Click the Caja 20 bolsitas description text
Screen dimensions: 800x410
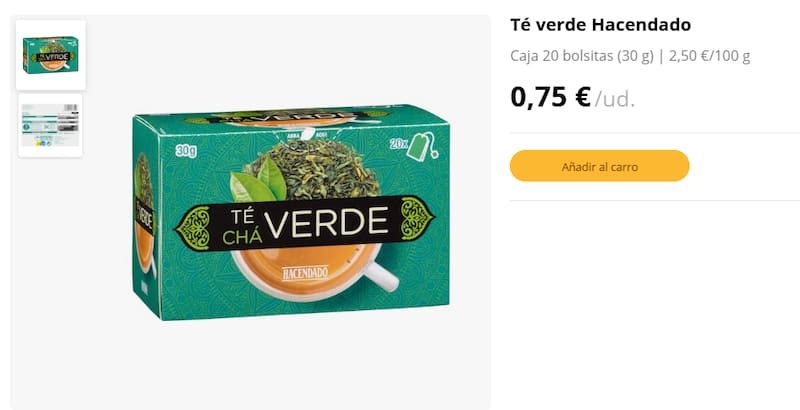click(x=582, y=56)
